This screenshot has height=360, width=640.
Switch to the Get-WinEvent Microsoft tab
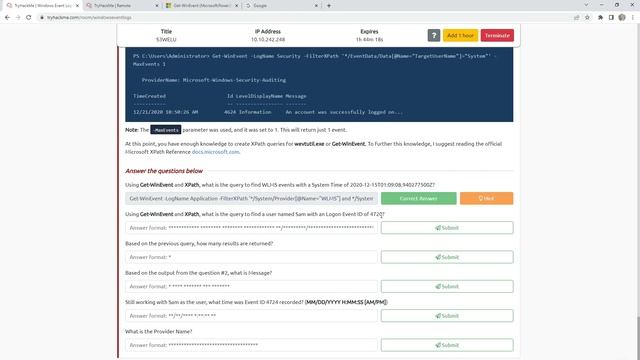201,6
